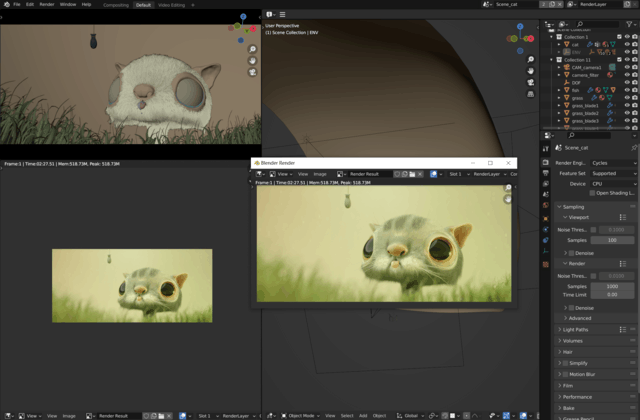Click the zoom magnifier icon in 3D viewport
This screenshot has height=420, width=640.
pos(530,59)
